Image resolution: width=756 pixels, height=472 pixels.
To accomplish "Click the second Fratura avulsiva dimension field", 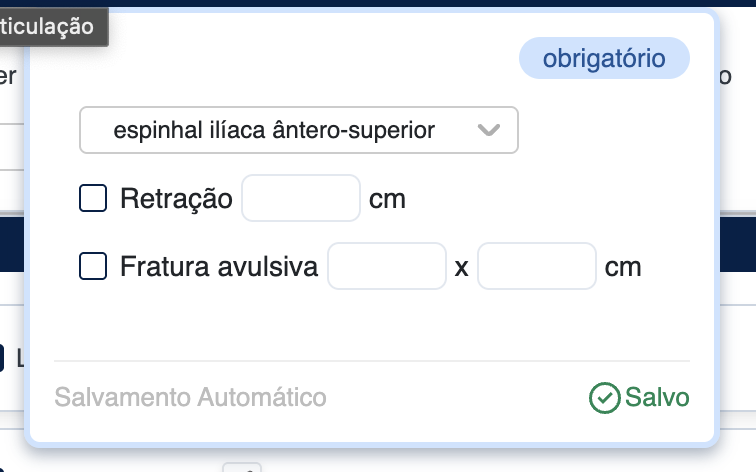I will [536, 267].
